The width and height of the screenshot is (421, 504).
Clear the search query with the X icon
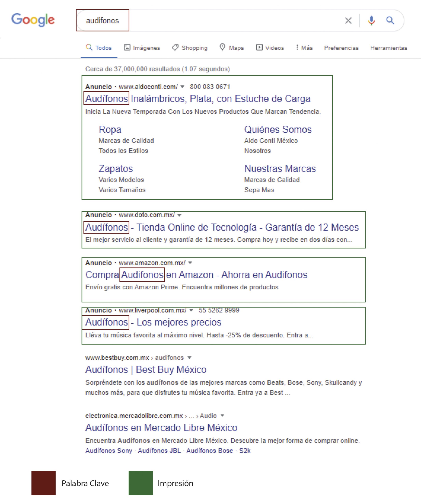point(348,21)
